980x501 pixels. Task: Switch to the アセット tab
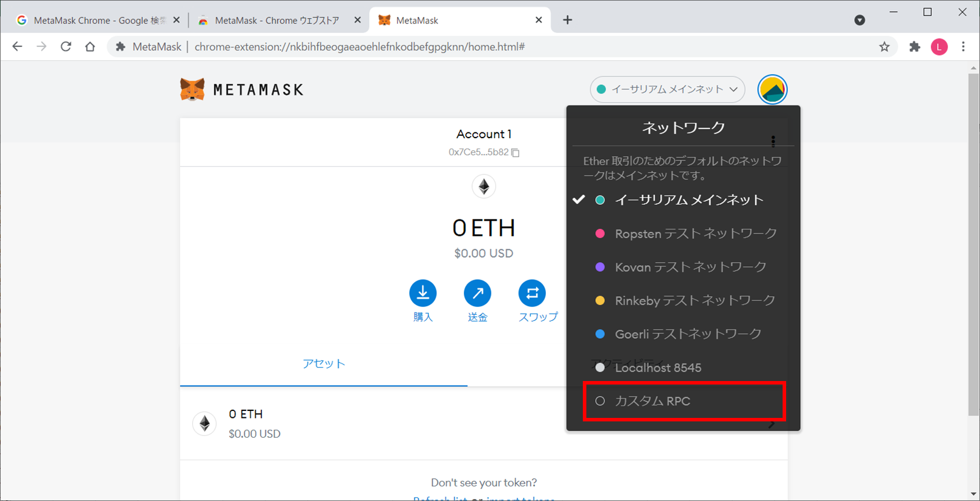coord(324,363)
